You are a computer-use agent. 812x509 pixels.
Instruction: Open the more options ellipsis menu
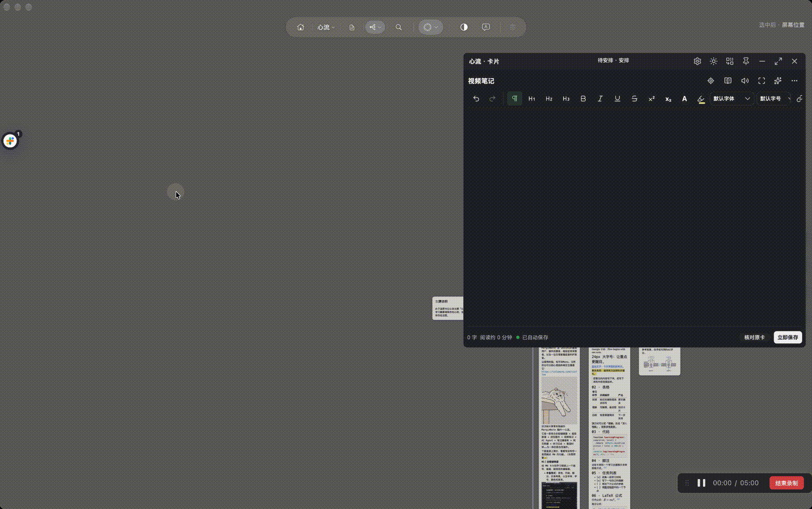click(x=794, y=81)
